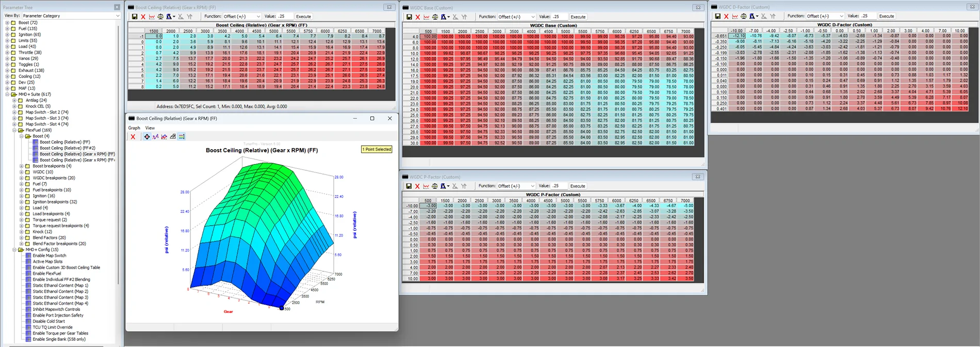This screenshot has width=980, height=347.
Task: Select Enable FlexFuel parameter in tree
Action: pyautogui.click(x=46, y=274)
